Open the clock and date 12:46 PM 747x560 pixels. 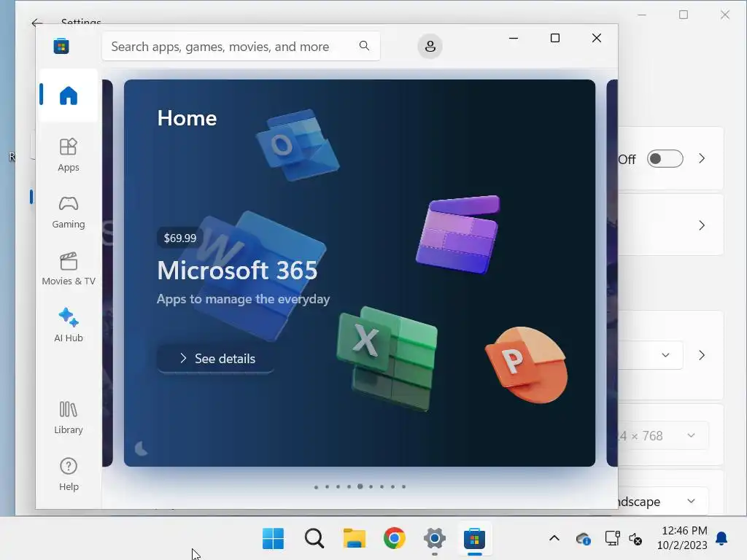684,537
